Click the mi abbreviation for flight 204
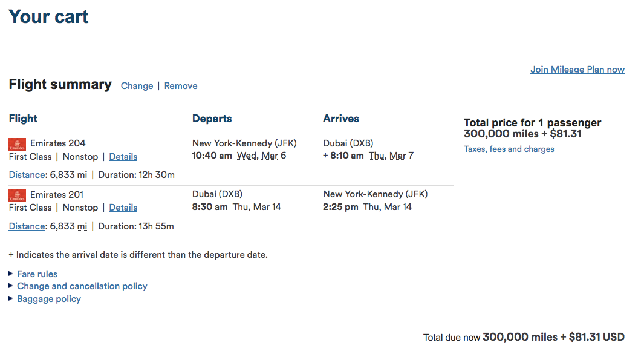 click(82, 175)
